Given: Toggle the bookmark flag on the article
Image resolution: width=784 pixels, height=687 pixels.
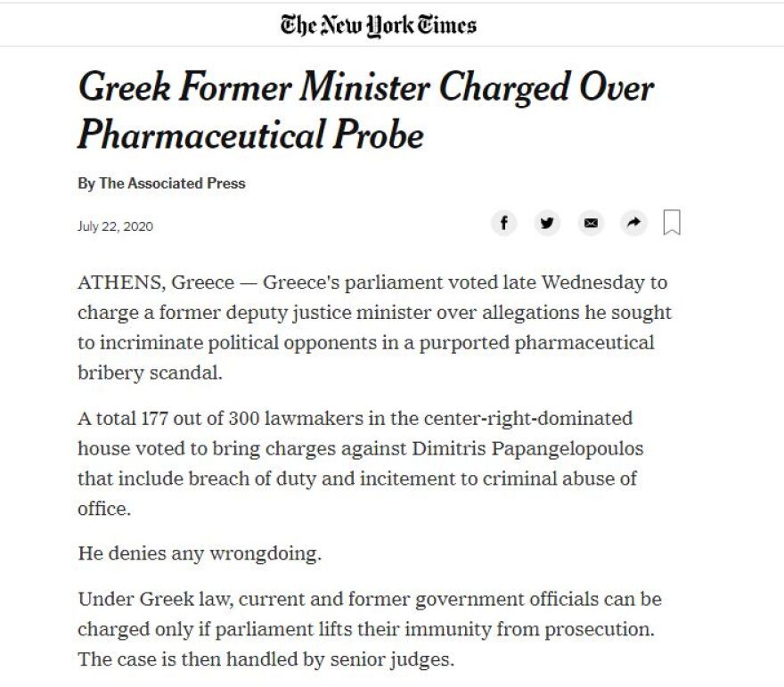Looking at the screenshot, I should pos(673,224).
